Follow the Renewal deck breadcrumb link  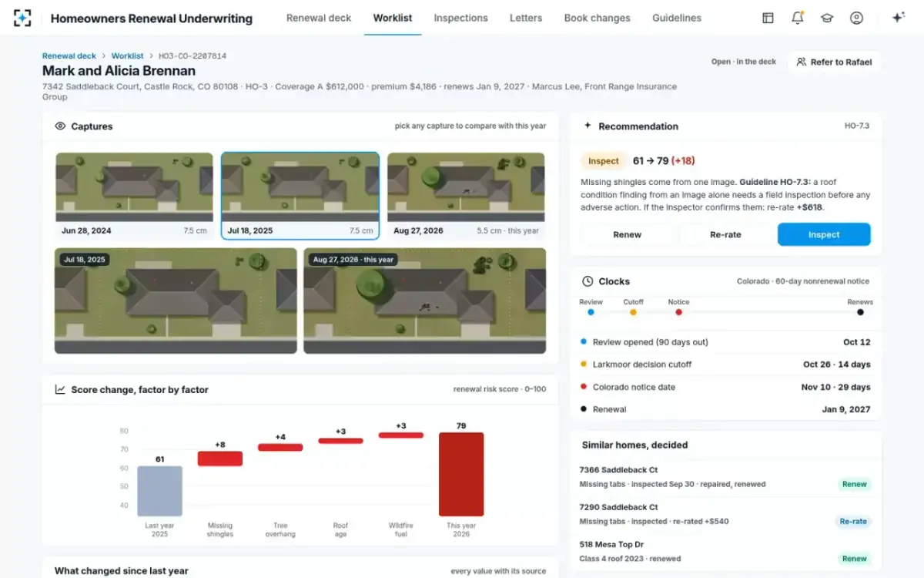[x=69, y=56]
